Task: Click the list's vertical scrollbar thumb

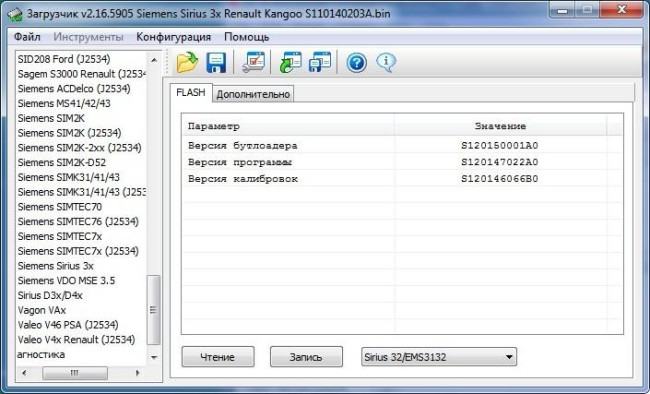Action: click(154, 310)
